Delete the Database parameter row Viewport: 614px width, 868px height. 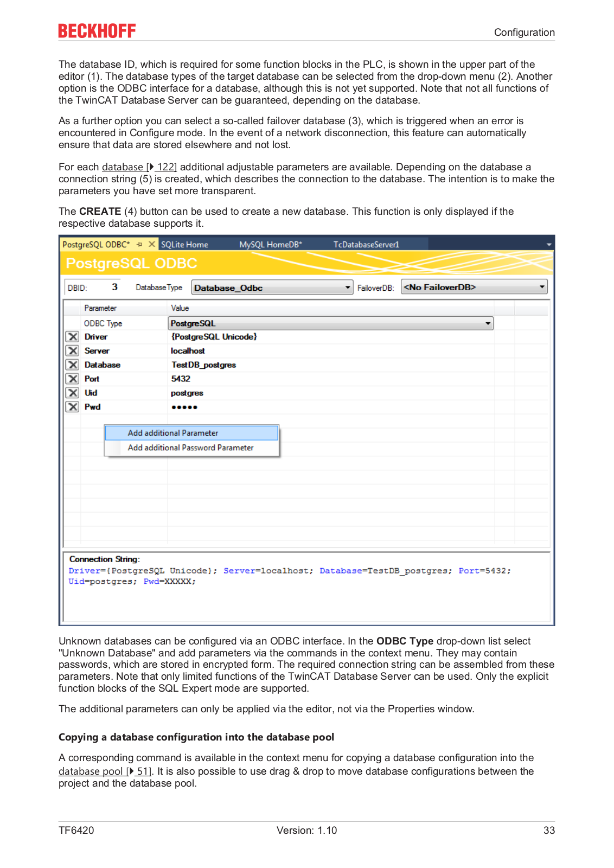[73, 365]
